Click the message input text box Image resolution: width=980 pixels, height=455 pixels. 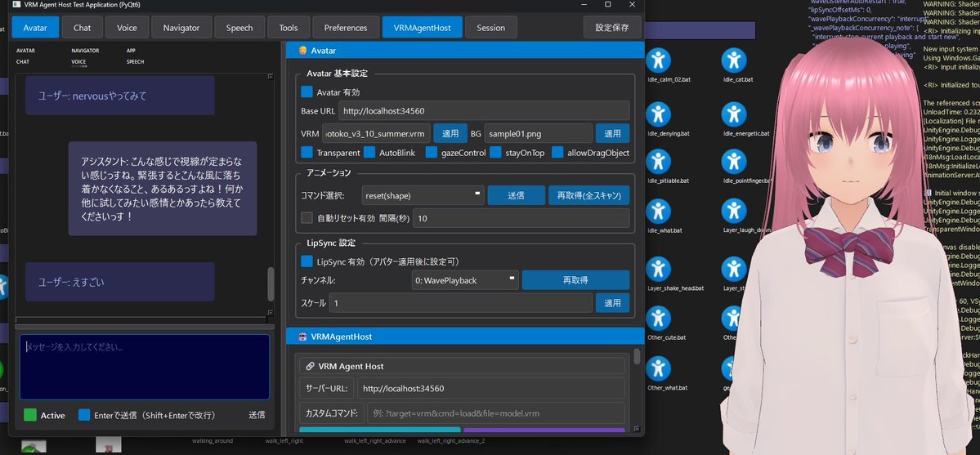pyautogui.click(x=145, y=367)
